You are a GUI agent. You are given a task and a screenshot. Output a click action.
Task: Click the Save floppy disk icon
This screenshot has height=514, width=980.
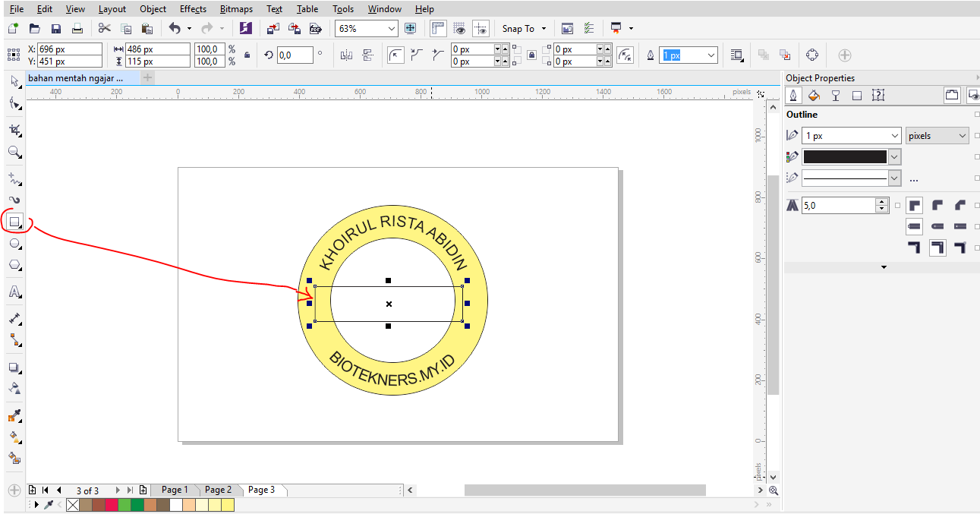tap(55, 28)
